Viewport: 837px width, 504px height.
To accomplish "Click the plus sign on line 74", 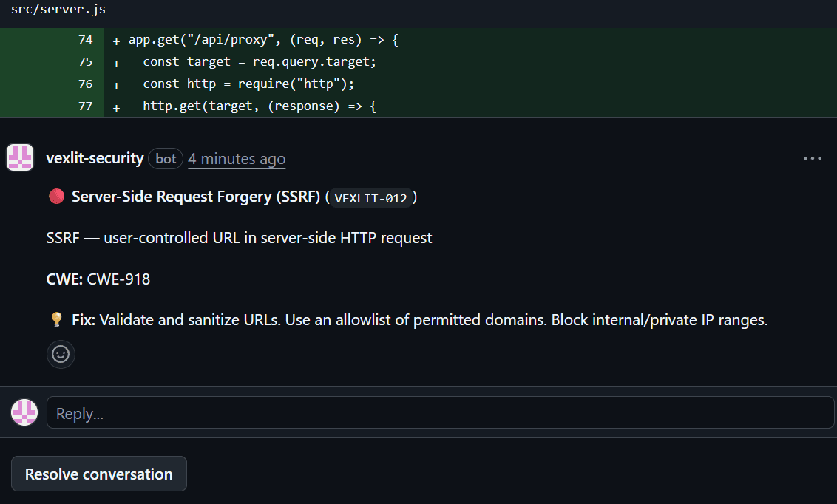I will point(115,40).
